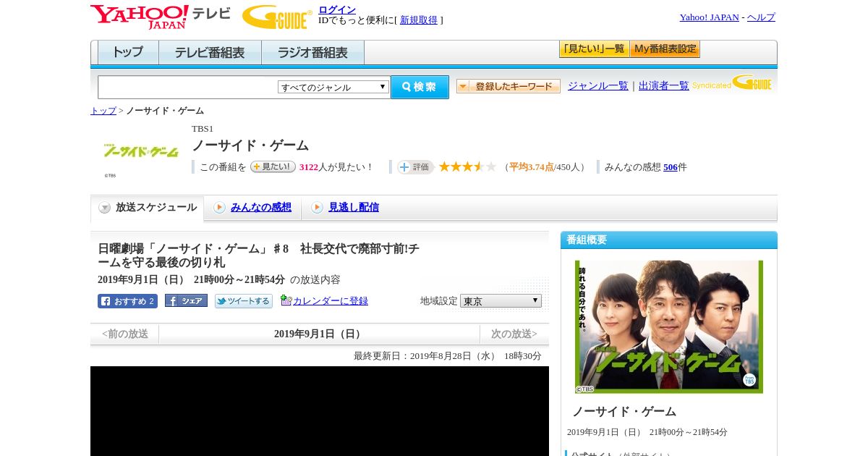868x456 pixels.
Task: Open the 出演者一覧 link
Action: [663, 86]
